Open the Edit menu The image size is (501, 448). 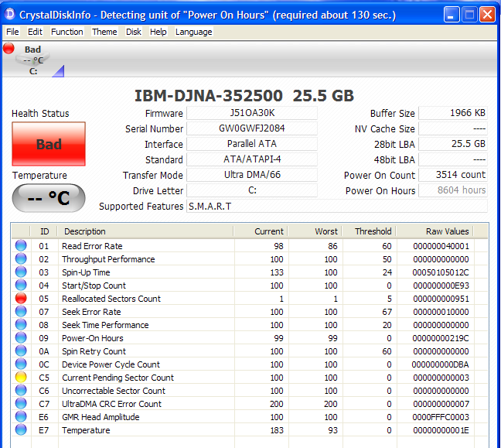pyautogui.click(x=35, y=32)
